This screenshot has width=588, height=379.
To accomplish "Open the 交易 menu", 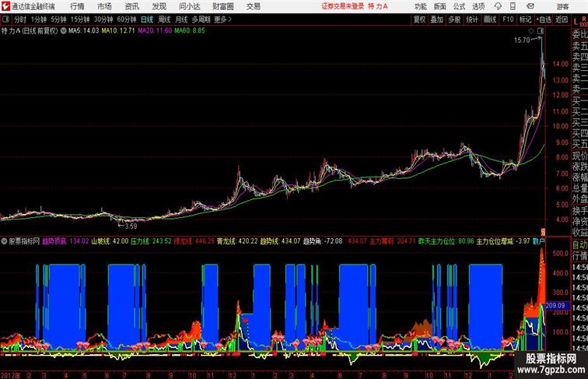I will click(x=253, y=6).
